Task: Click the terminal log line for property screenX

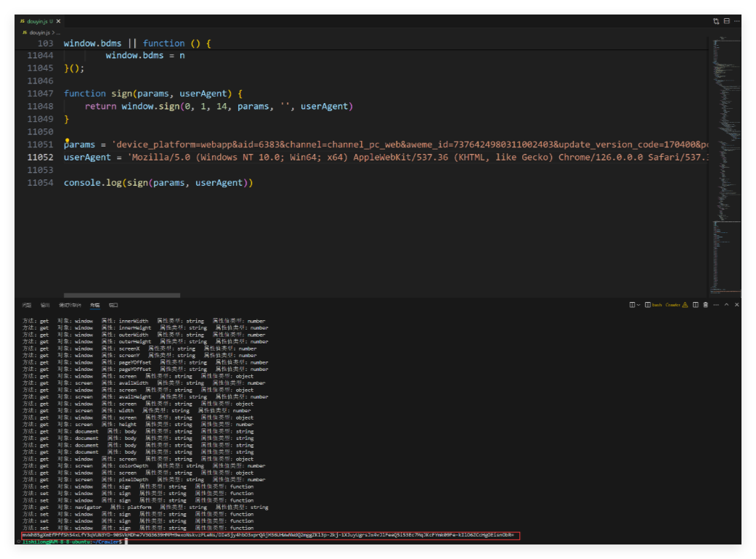Action: [x=139, y=348]
